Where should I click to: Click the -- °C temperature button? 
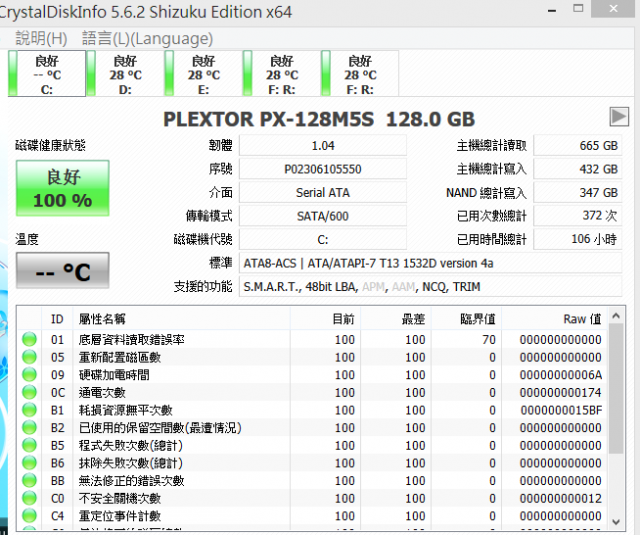[62, 271]
